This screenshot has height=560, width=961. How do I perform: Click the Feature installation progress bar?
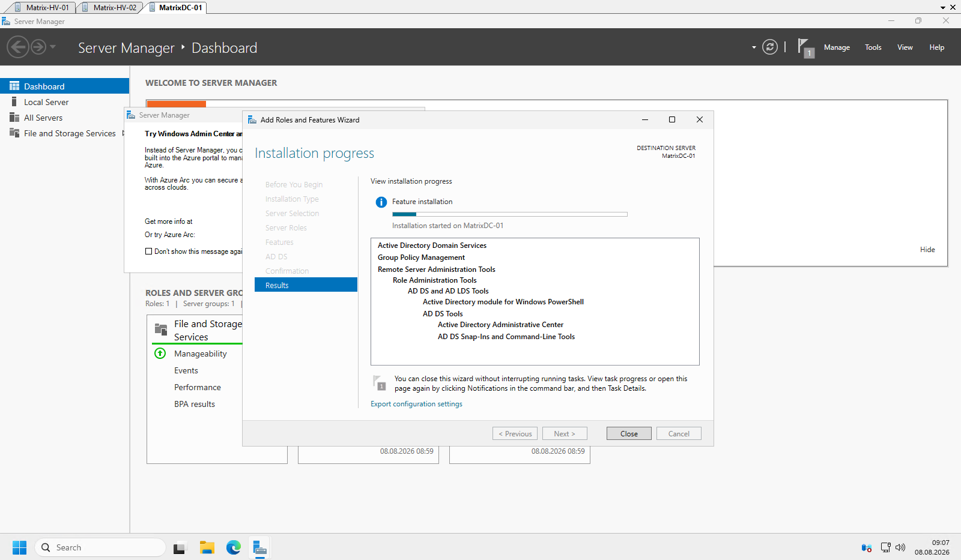[510, 214]
